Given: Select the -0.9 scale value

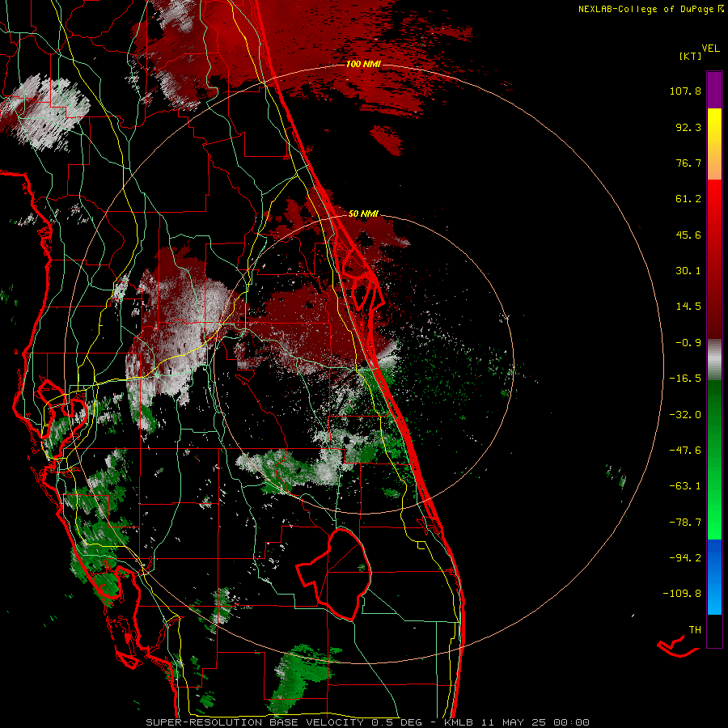Looking at the screenshot, I should coord(688,343).
